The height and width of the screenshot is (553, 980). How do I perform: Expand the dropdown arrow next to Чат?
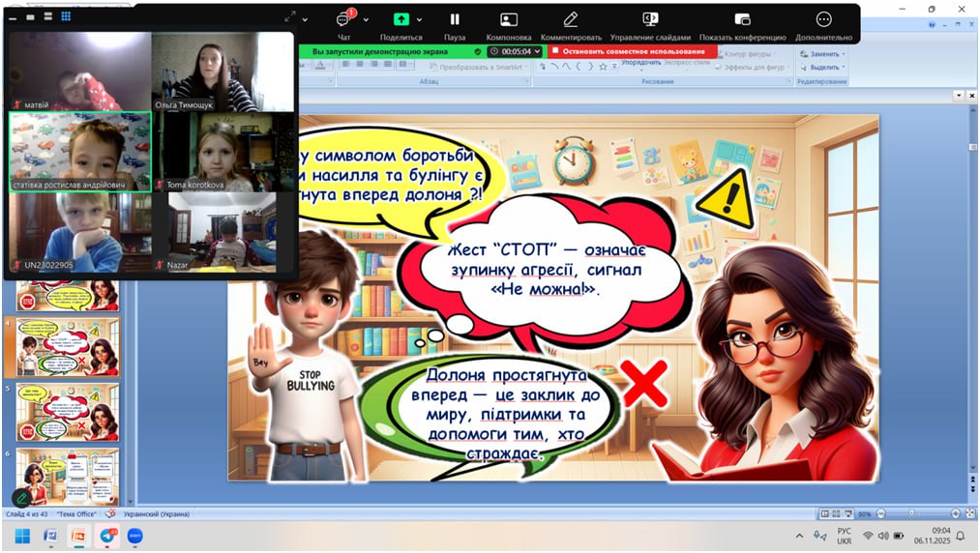point(365,19)
